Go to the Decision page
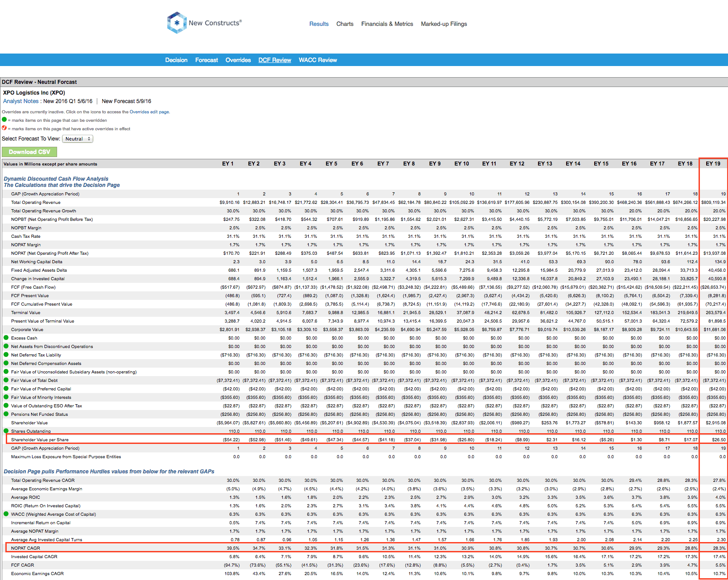The height and width of the screenshot is (580, 728). point(176,60)
